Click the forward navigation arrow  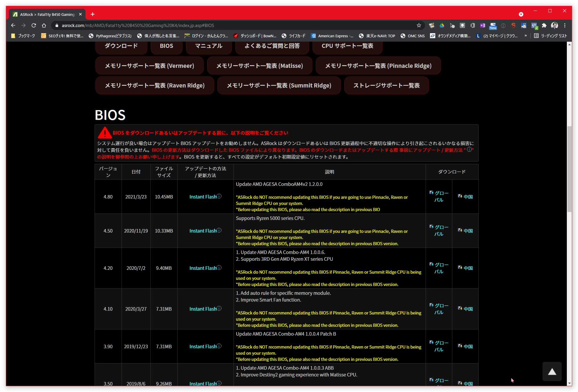[23, 26]
